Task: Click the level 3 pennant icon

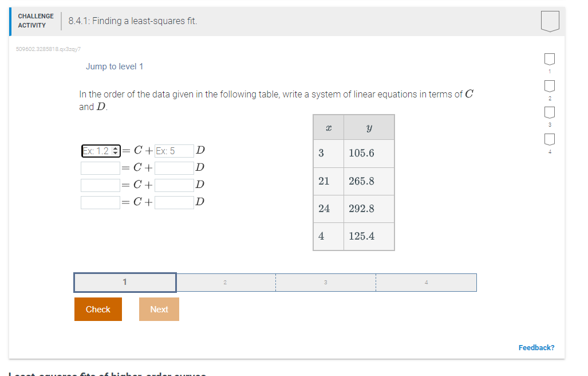Action: point(549,111)
